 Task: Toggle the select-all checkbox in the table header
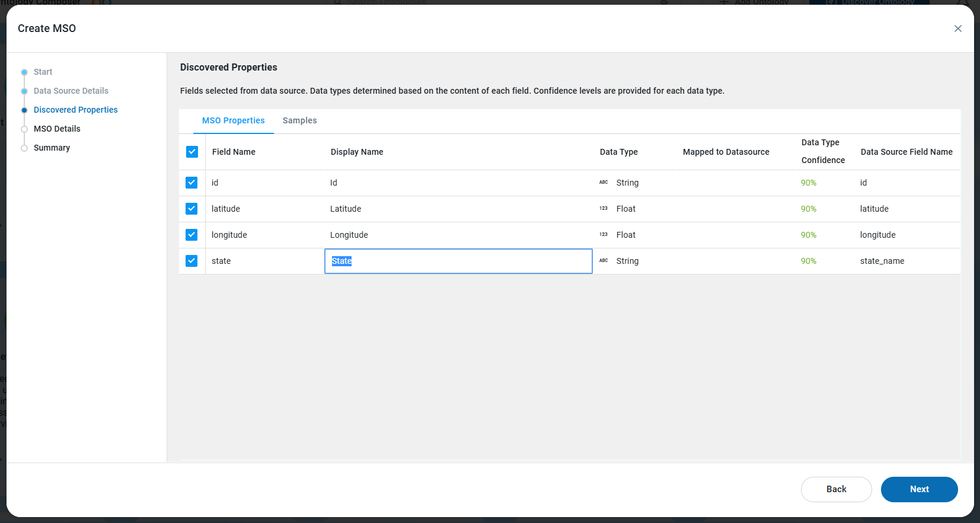192,152
